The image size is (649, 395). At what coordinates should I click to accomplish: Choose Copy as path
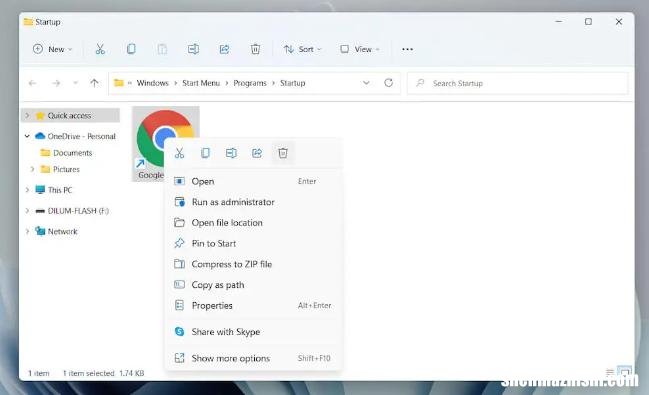253,285
